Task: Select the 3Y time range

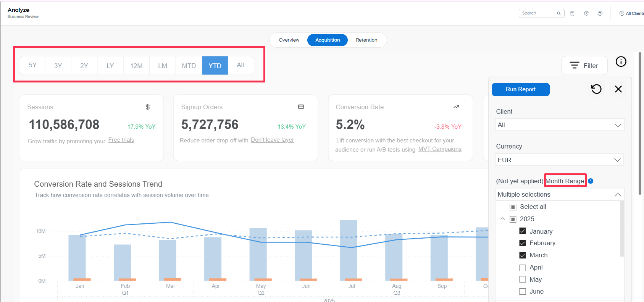Action: [58, 65]
